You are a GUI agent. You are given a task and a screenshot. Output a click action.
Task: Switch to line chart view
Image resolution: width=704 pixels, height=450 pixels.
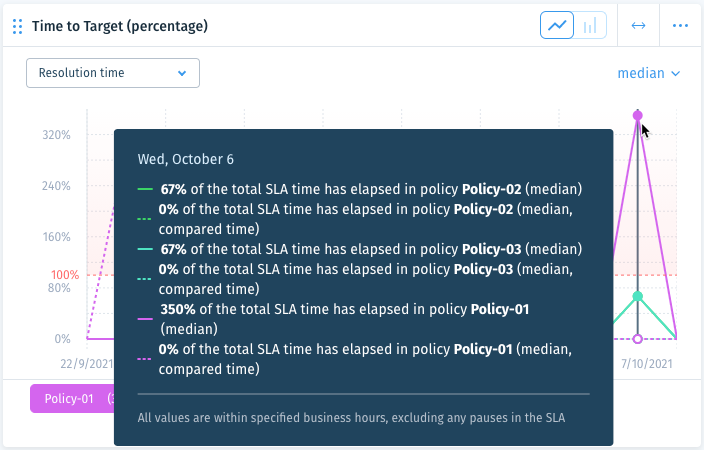click(557, 25)
